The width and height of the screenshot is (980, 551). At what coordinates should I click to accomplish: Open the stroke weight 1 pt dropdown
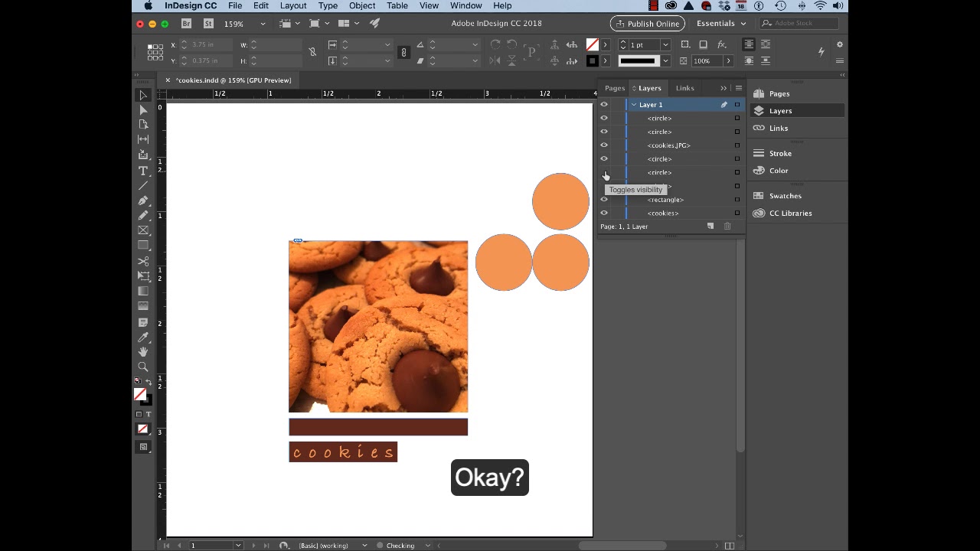[x=665, y=44]
